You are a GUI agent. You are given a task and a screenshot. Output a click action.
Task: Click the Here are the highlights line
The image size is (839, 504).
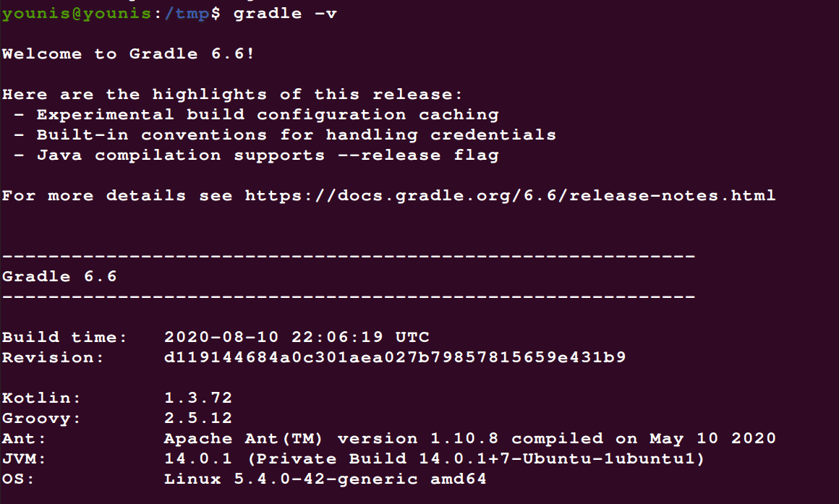(x=232, y=95)
